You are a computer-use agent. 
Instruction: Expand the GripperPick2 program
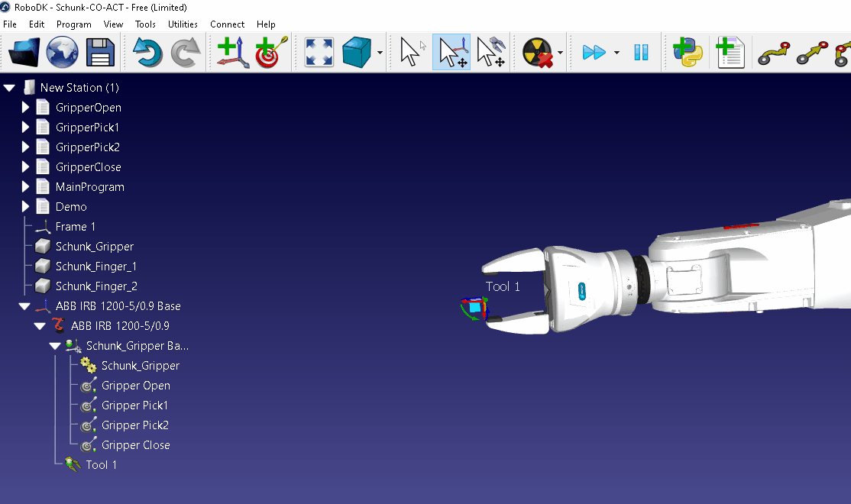coord(25,147)
